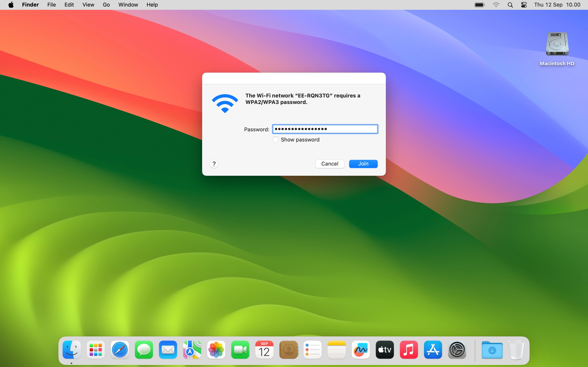
Task: Open the Window menu
Action: point(128,5)
